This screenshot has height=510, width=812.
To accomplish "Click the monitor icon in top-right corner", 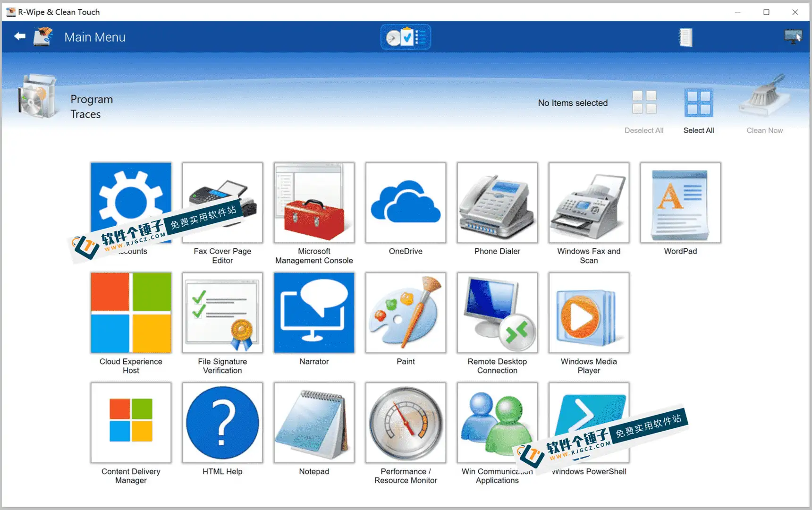I will [794, 36].
